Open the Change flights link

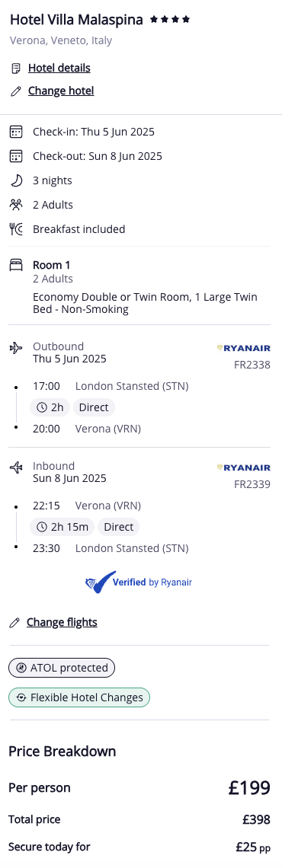(x=62, y=622)
